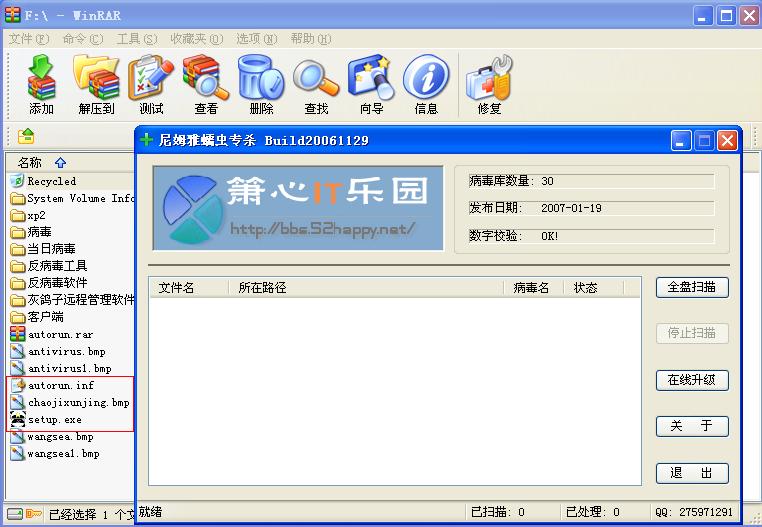The width and height of the screenshot is (762, 527).
Task: Click green plus icon in virus killer title
Action: tap(146, 141)
